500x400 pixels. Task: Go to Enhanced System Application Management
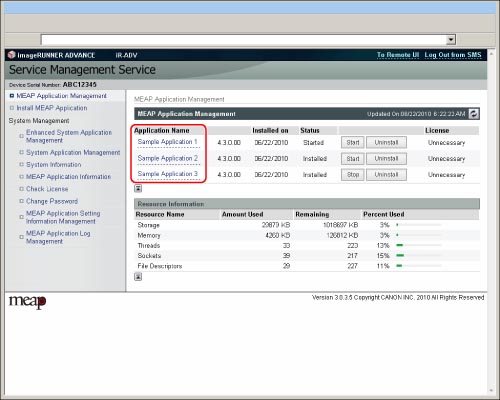(69, 136)
